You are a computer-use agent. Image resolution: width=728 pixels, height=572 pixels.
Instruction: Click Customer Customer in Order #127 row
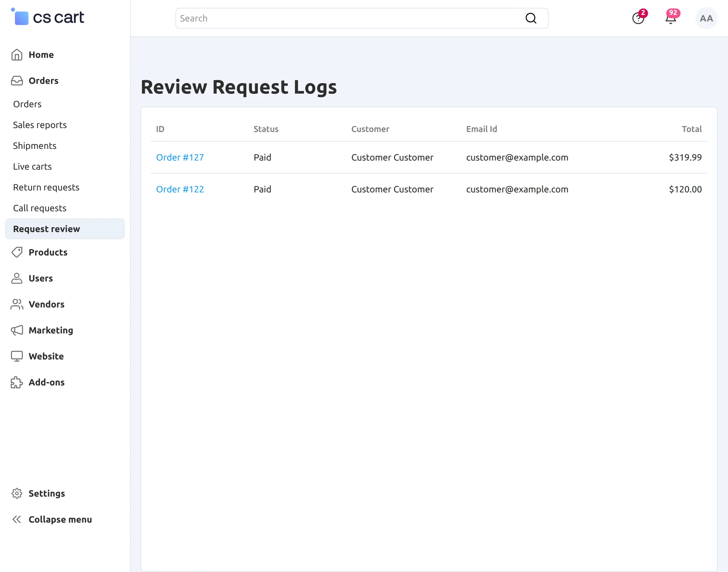tap(392, 157)
